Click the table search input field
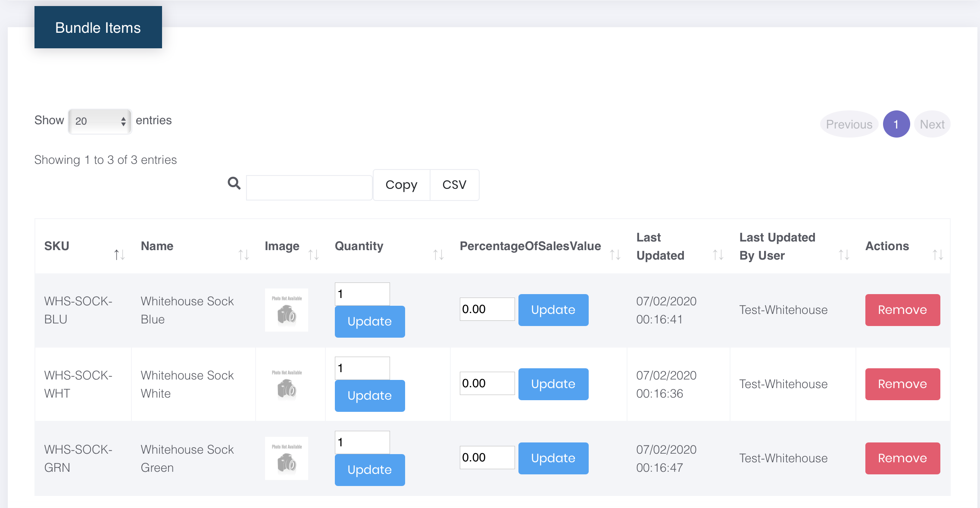The image size is (980, 508). pyautogui.click(x=309, y=188)
